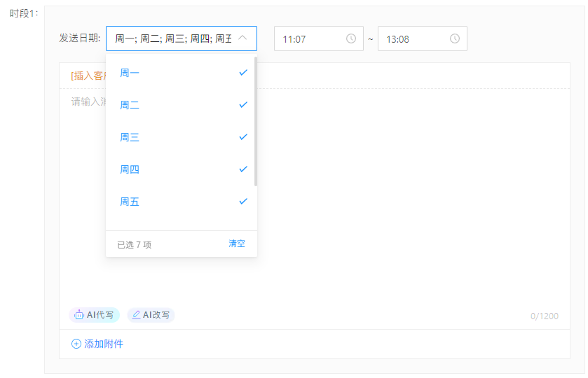
Task: Click the 已选 7 项 count label
Action: coord(134,244)
